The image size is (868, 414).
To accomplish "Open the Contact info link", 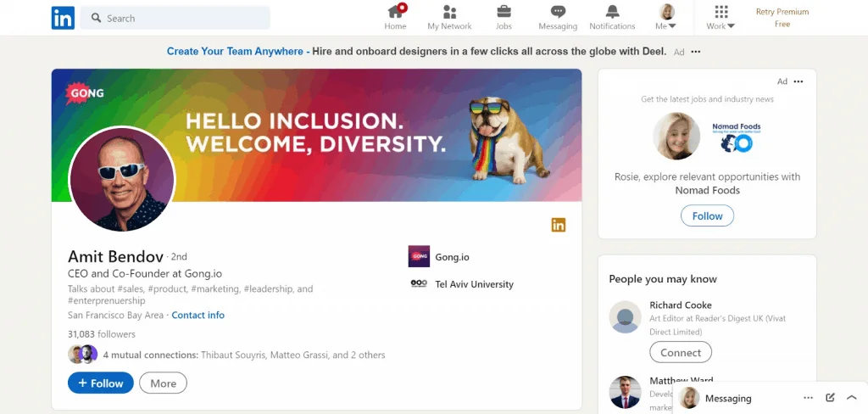I will click(x=198, y=315).
